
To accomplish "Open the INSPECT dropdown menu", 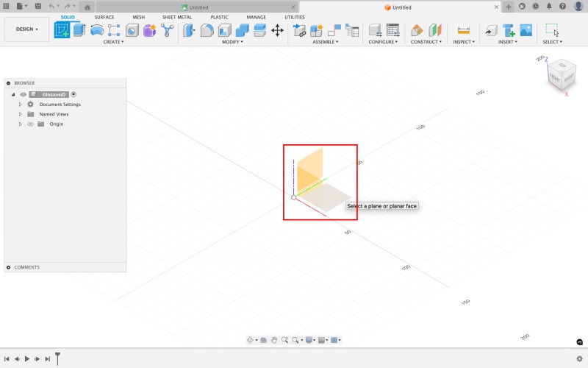I will click(x=464, y=42).
